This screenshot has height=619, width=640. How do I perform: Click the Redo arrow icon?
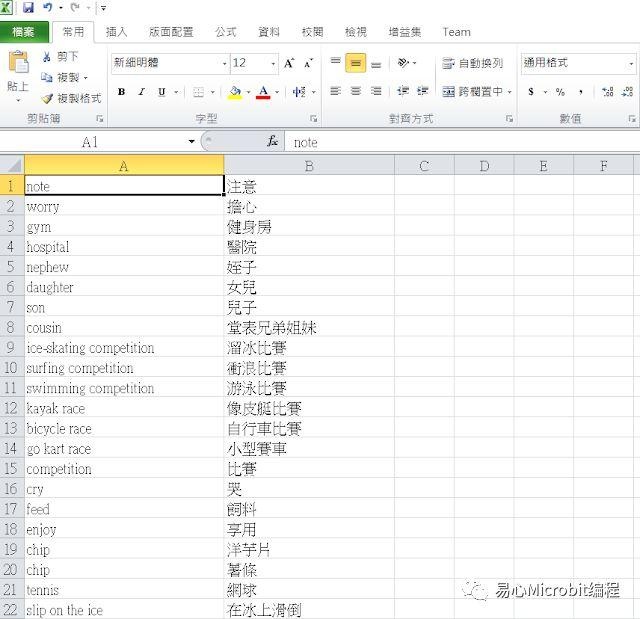pos(75,7)
